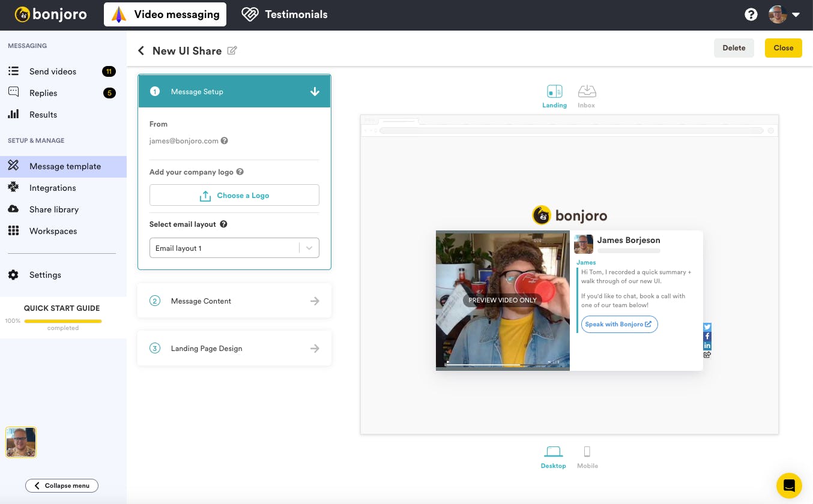Click the James Borjeson name in preview
The height and width of the screenshot is (504, 813).
click(x=629, y=240)
